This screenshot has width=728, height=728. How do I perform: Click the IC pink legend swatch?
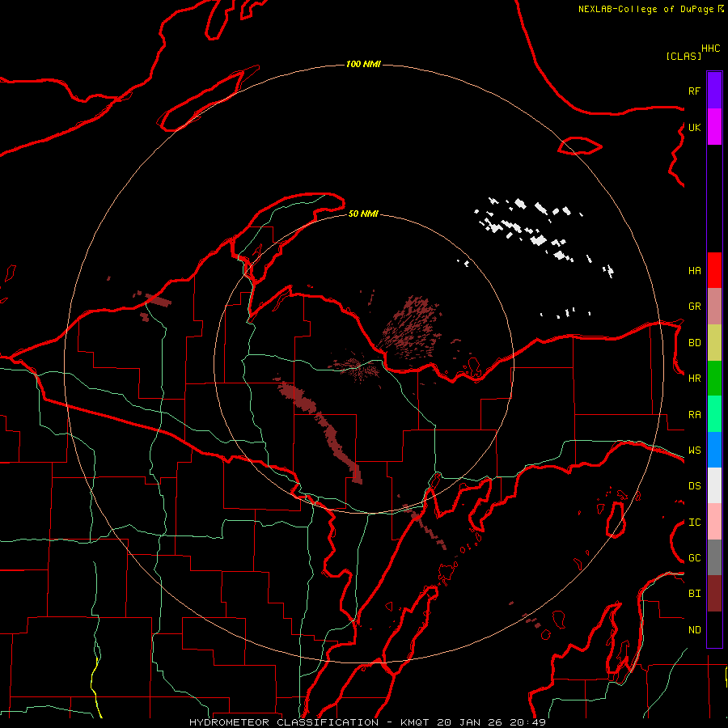[714, 522]
